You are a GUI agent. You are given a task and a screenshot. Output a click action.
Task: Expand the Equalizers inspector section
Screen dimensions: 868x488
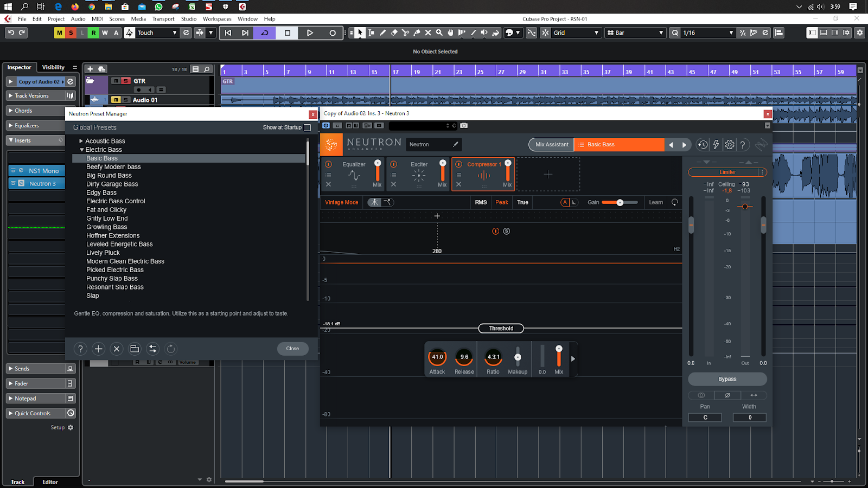10,125
